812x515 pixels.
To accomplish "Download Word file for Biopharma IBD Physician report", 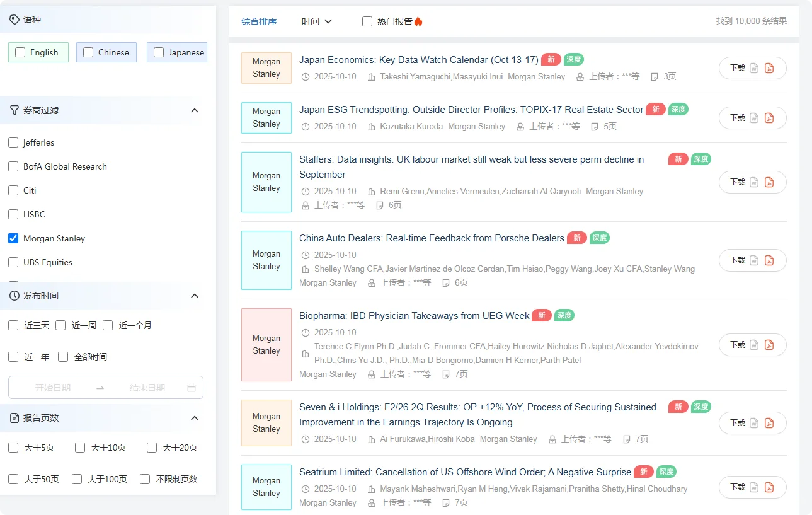I will tap(754, 345).
